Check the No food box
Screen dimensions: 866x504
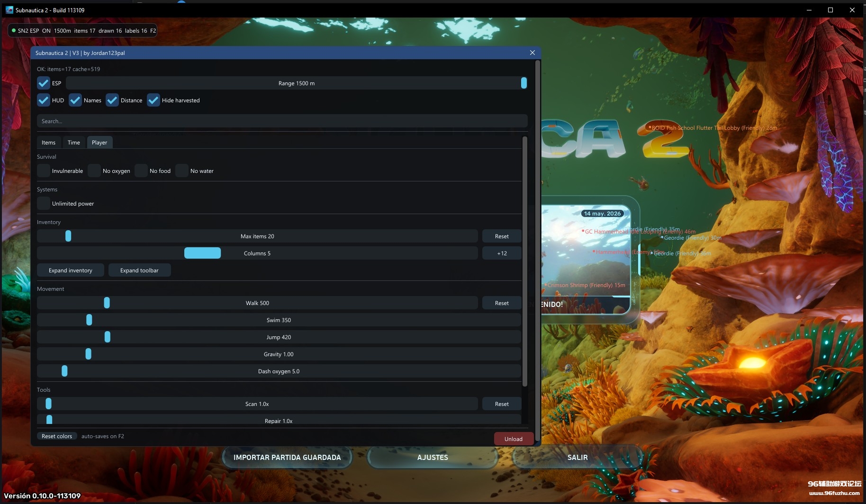(141, 171)
